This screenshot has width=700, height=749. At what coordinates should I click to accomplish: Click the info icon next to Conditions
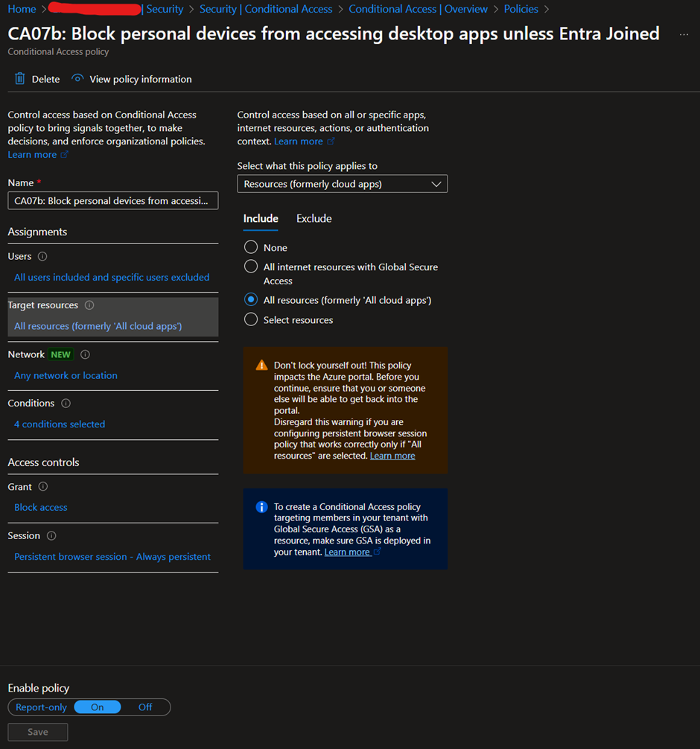pos(66,403)
